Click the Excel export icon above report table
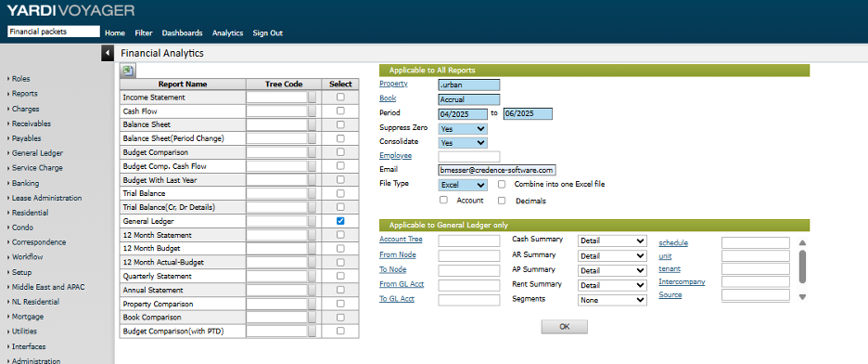Viewport: 868px width, 364px height. tap(128, 71)
